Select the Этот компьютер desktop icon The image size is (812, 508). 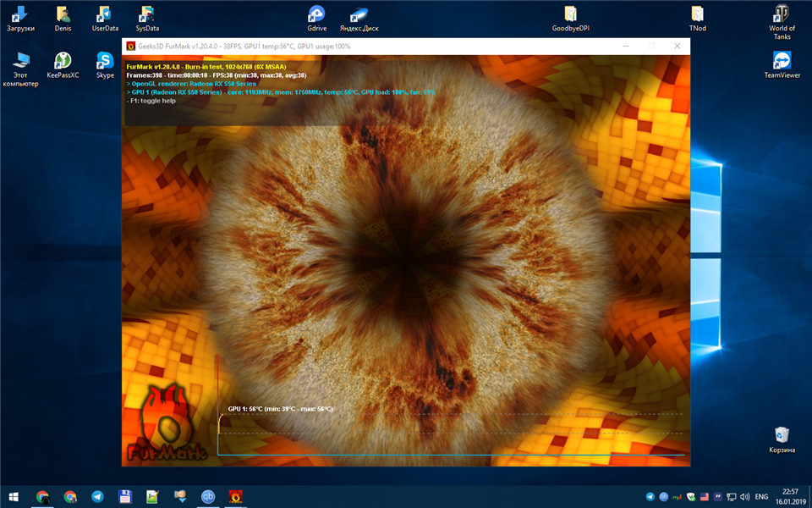click(20, 69)
